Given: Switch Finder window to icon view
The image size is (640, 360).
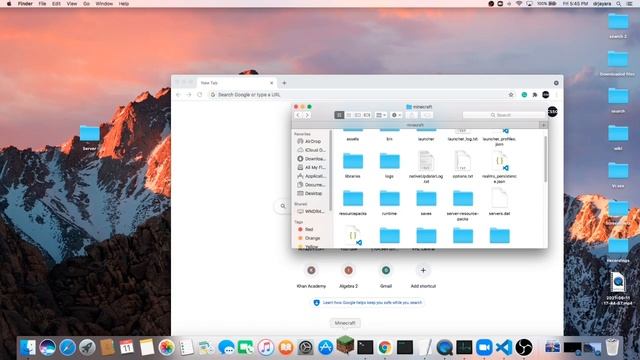Looking at the screenshot, I should pos(339,115).
